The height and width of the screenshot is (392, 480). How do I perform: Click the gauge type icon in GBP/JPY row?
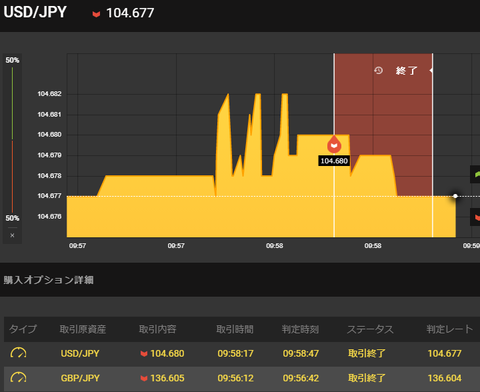19,378
